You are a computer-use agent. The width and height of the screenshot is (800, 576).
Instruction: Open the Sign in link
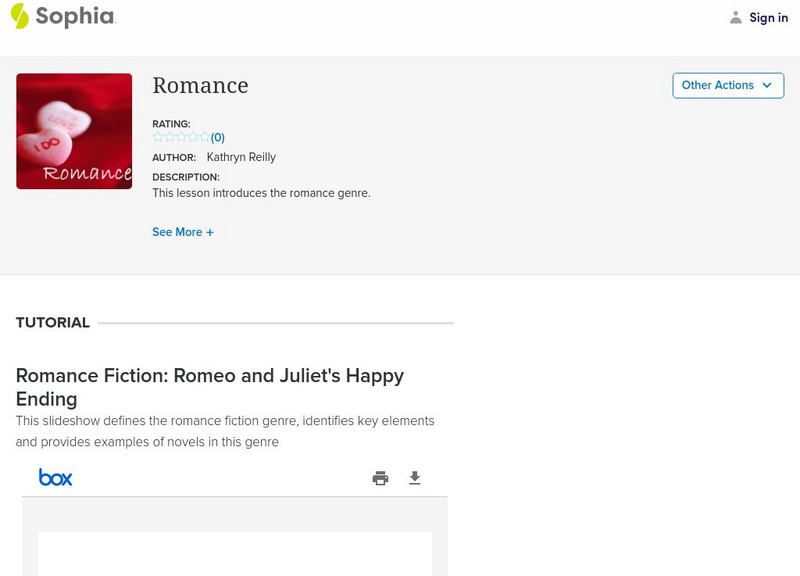(x=768, y=17)
